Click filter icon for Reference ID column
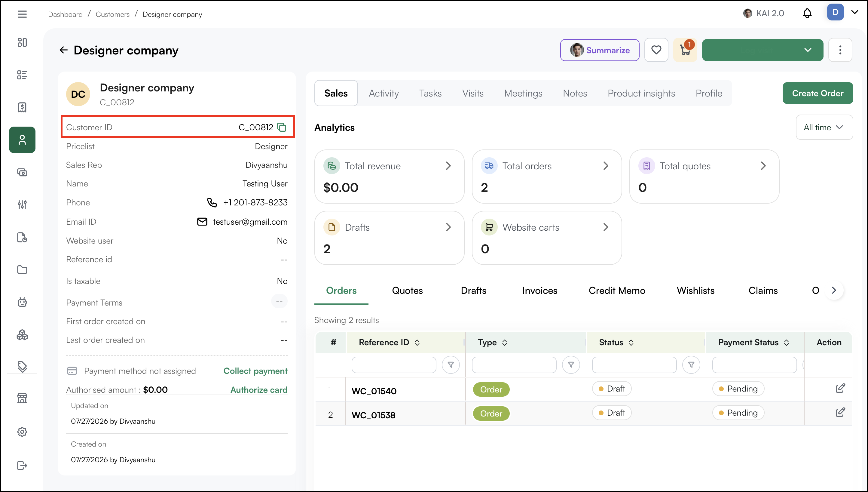The width and height of the screenshot is (868, 492). [x=450, y=365]
